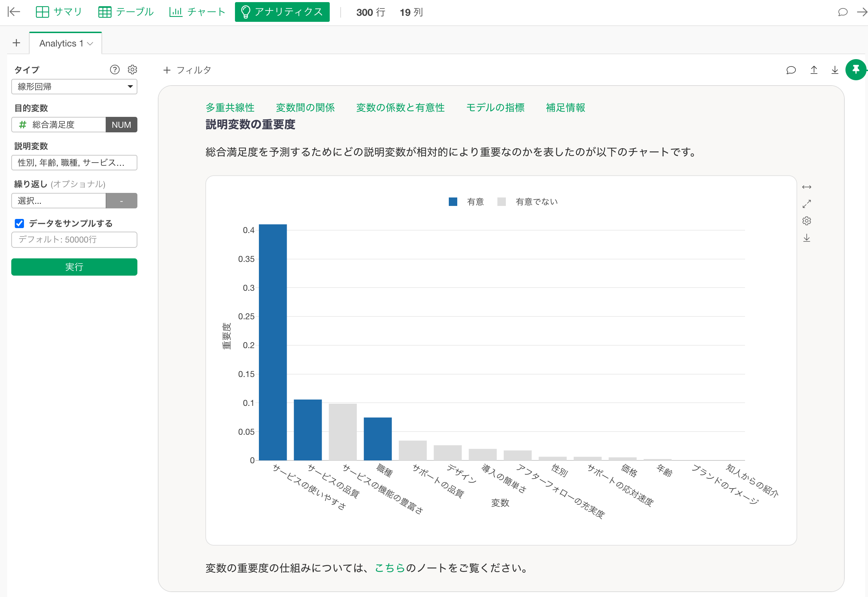Open こちら note link
868x597 pixels.
point(390,568)
